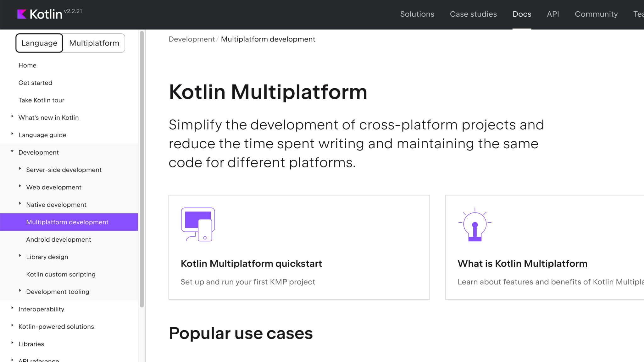Switch to the Solutions tab
The height and width of the screenshot is (362, 644).
[x=417, y=14]
